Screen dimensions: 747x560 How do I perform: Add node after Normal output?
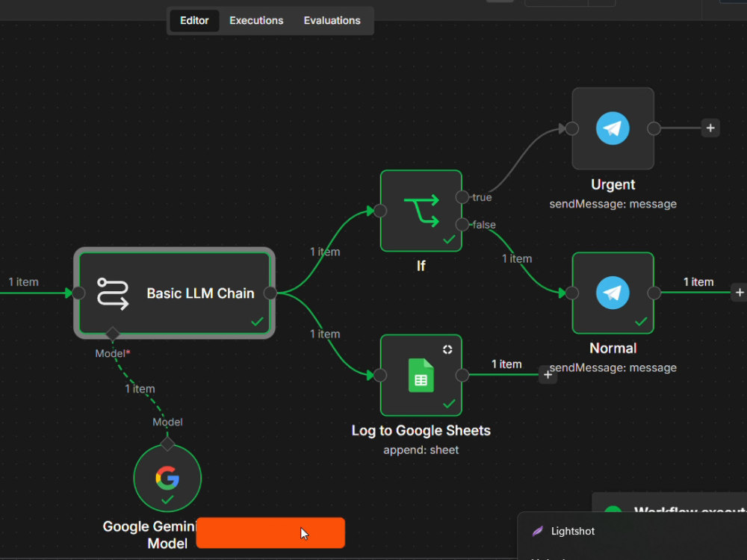(x=740, y=293)
